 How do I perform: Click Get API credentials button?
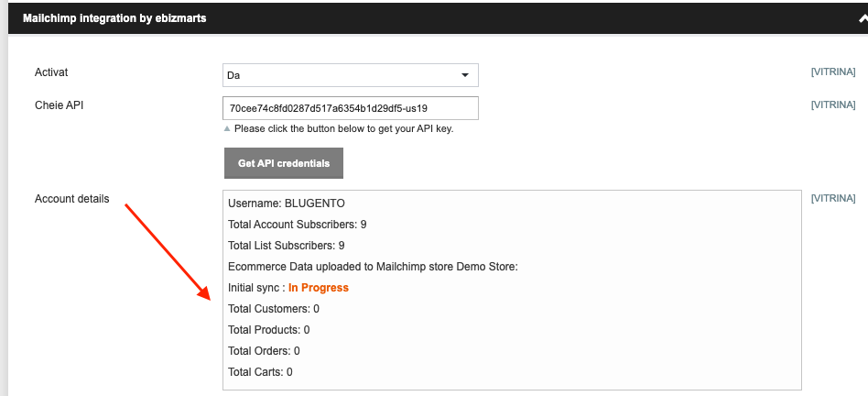tap(284, 163)
